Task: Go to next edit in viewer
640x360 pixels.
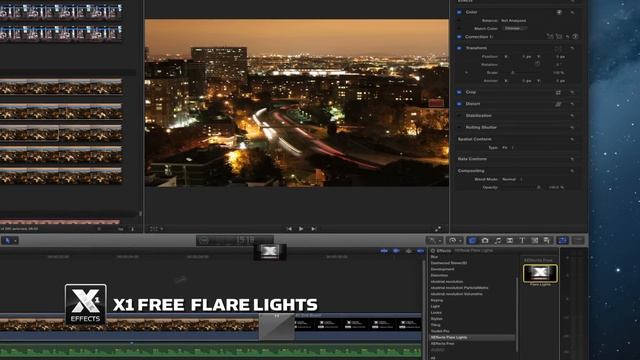Action: coord(313,229)
